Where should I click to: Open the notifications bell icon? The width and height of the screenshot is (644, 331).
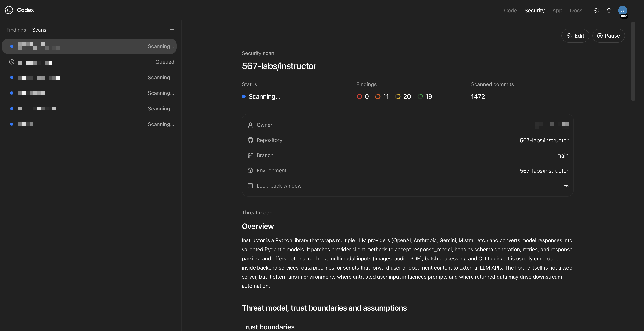[x=609, y=10]
